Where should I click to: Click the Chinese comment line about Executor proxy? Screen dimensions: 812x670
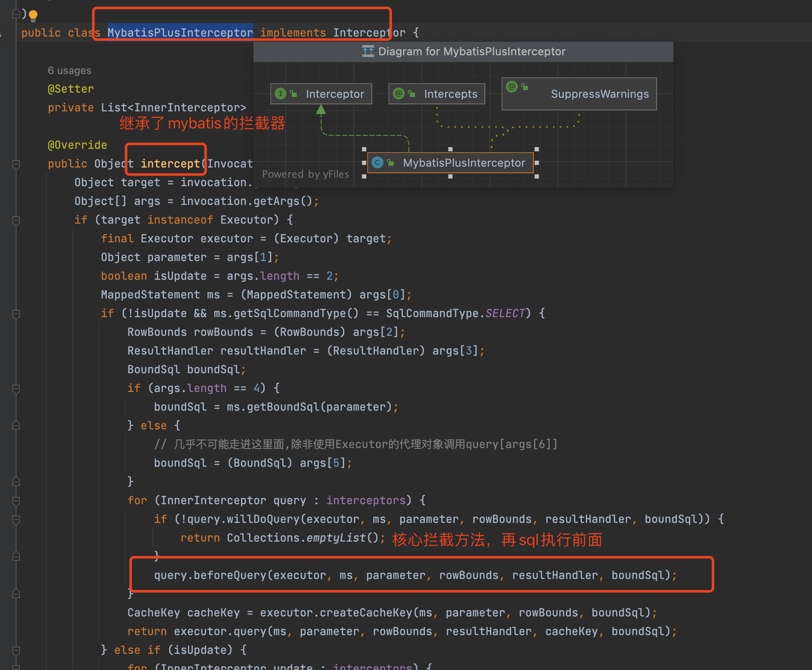click(x=356, y=444)
